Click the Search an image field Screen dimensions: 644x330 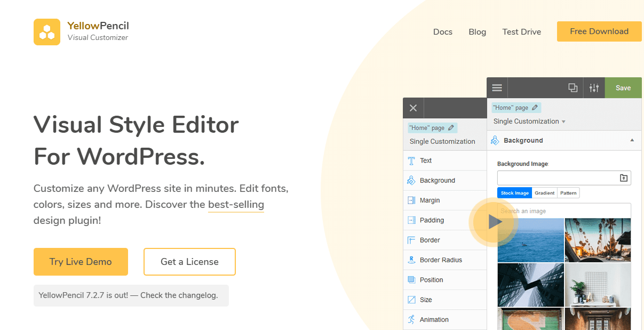tap(564, 211)
